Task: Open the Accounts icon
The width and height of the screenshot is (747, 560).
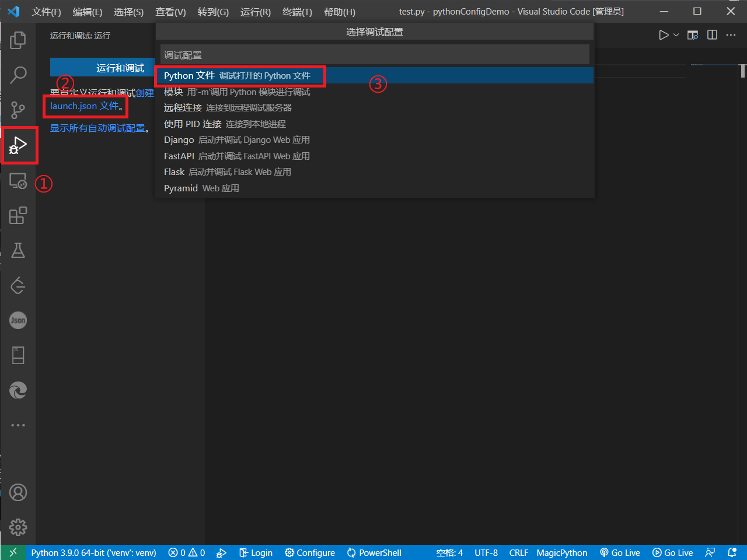Action: tap(18, 493)
